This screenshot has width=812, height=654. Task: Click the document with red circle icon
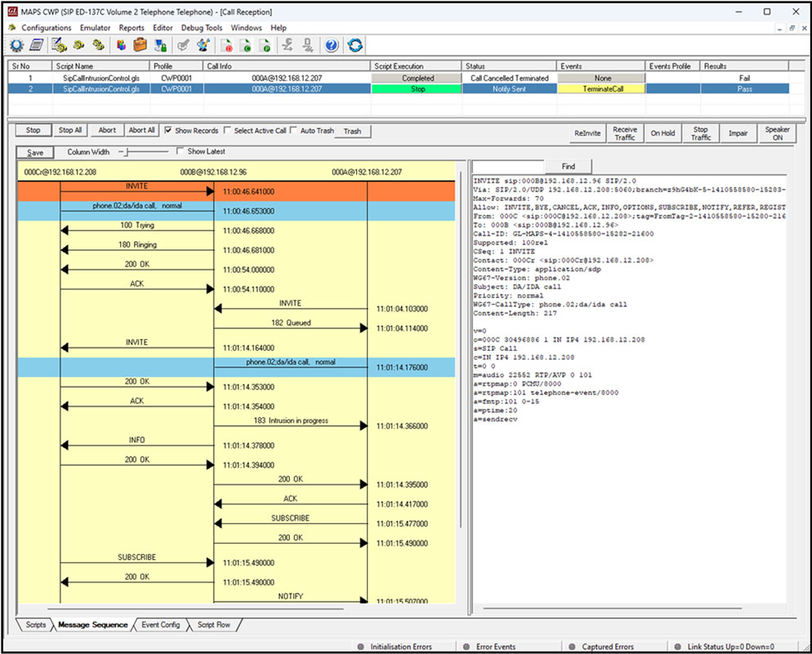pyautogui.click(x=227, y=46)
